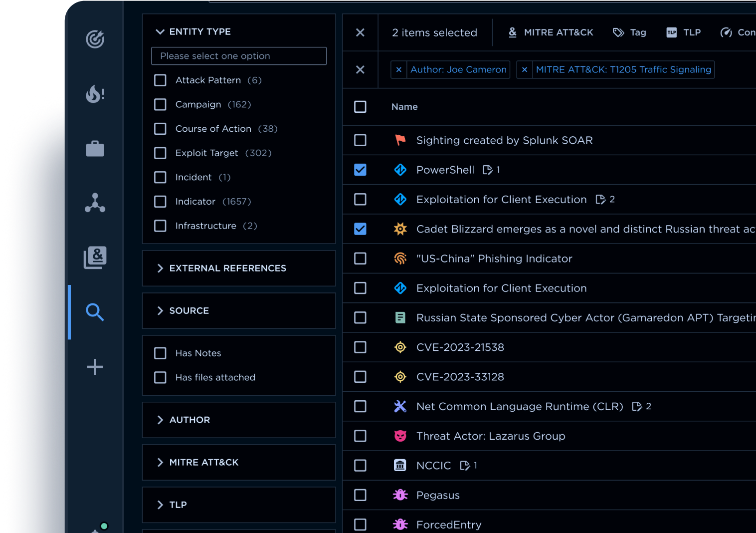Check the Indicator entity type
756x533 pixels.
pos(160,202)
